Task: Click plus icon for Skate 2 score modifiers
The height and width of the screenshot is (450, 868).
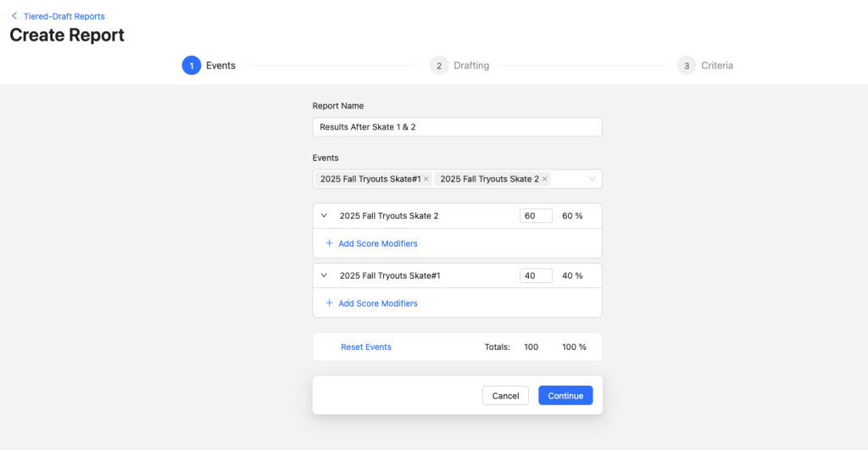Action: click(x=330, y=243)
